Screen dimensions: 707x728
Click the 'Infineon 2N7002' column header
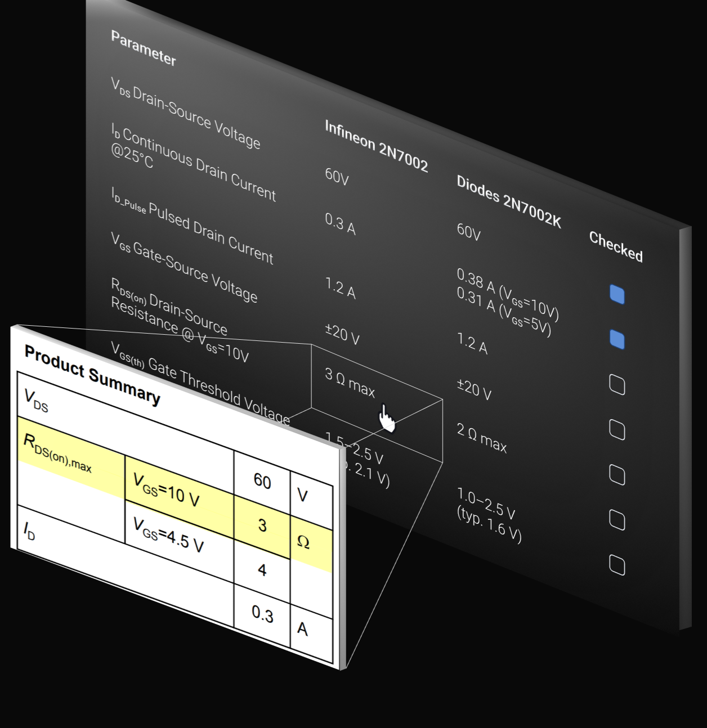point(376,146)
